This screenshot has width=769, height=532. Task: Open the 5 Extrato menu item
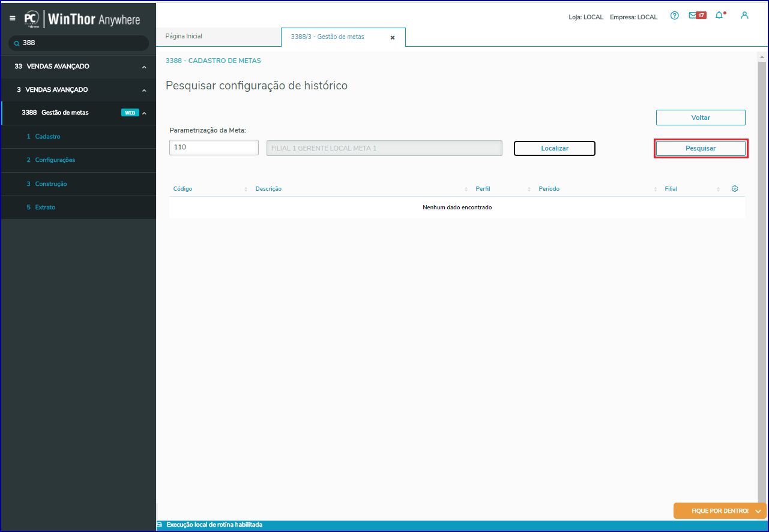[x=79, y=208]
